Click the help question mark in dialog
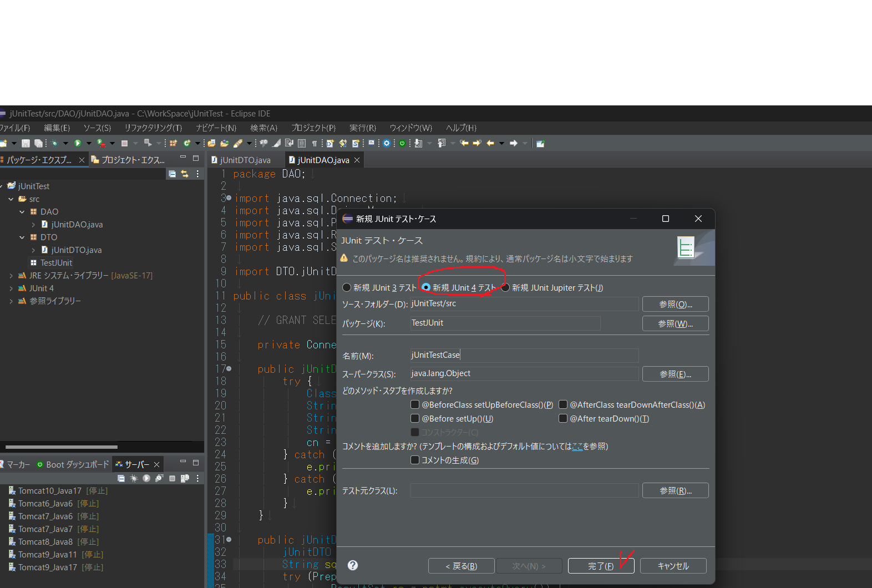The image size is (872, 588). [x=353, y=565]
